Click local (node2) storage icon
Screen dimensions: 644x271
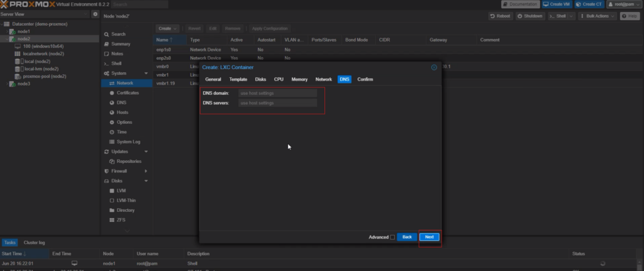(x=17, y=61)
